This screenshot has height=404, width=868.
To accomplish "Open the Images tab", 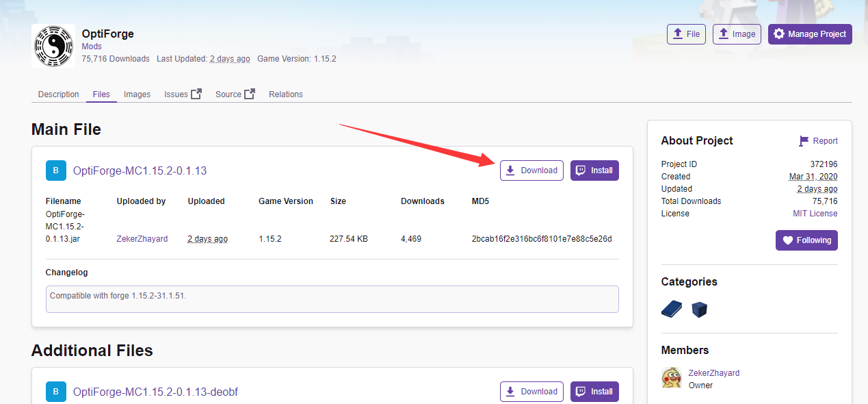I will pyautogui.click(x=137, y=94).
